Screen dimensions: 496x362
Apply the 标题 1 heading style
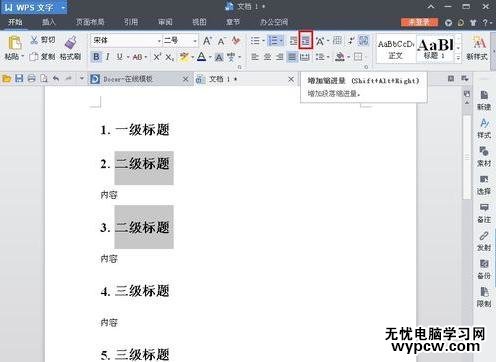(x=436, y=49)
